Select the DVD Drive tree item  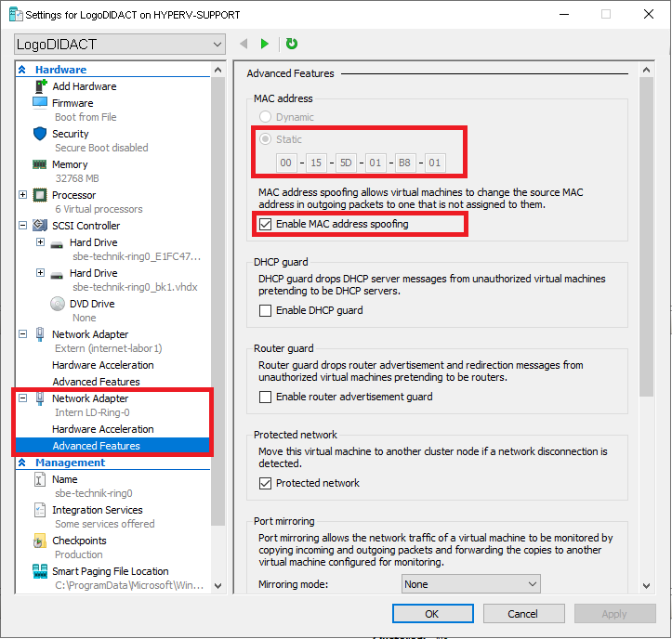[92, 304]
